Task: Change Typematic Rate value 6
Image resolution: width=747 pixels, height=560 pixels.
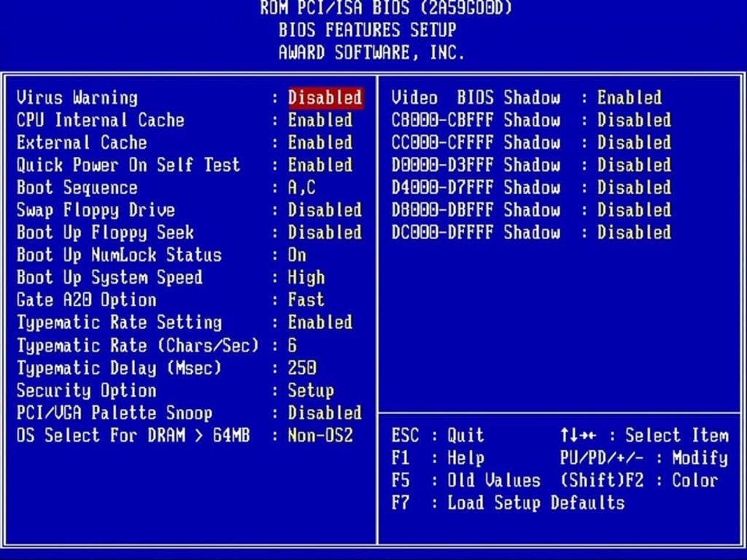Action: pos(293,345)
